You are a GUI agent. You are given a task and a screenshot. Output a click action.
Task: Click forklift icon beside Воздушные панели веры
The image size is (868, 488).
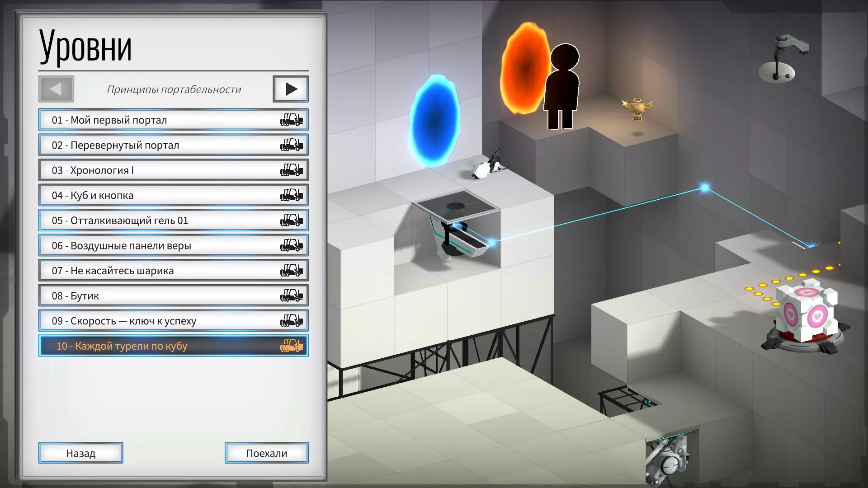(291, 246)
